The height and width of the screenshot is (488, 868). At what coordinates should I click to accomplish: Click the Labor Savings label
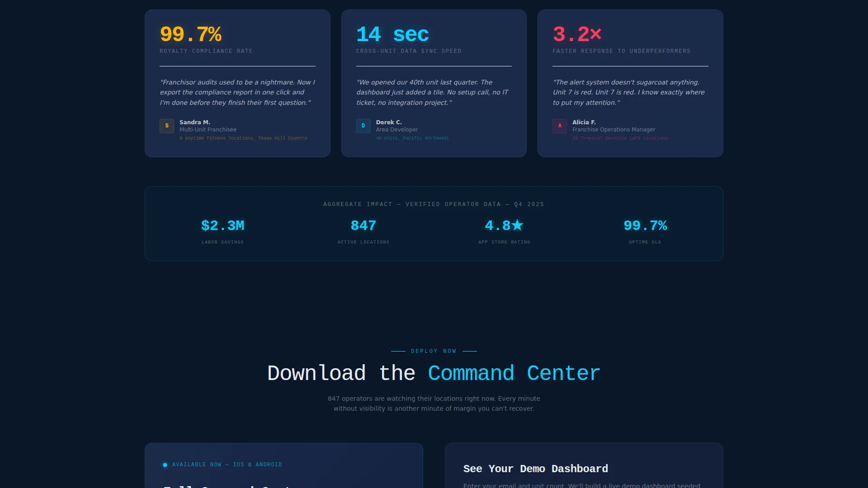tap(222, 242)
